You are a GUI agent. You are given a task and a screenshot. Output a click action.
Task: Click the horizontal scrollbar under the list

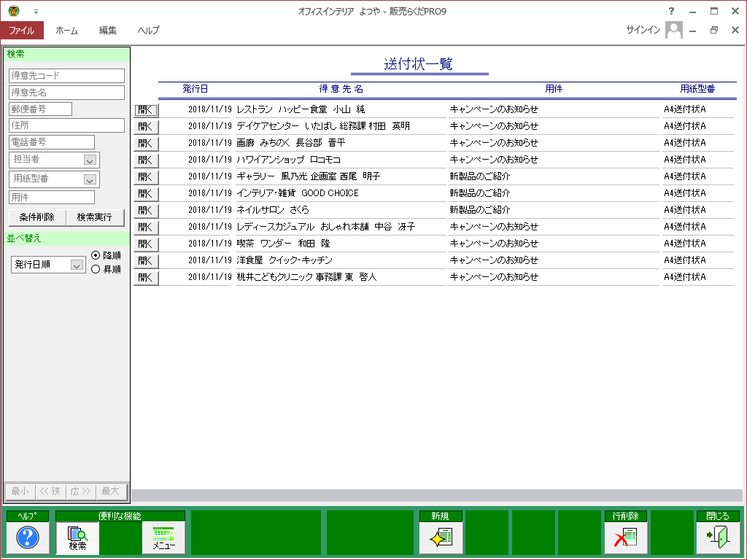coord(437,495)
